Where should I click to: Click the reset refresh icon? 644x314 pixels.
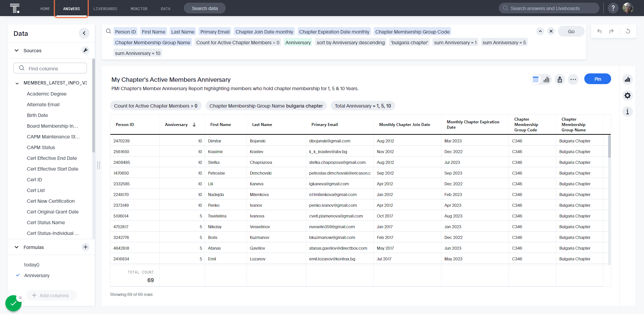pyautogui.click(x=628, y=31)
